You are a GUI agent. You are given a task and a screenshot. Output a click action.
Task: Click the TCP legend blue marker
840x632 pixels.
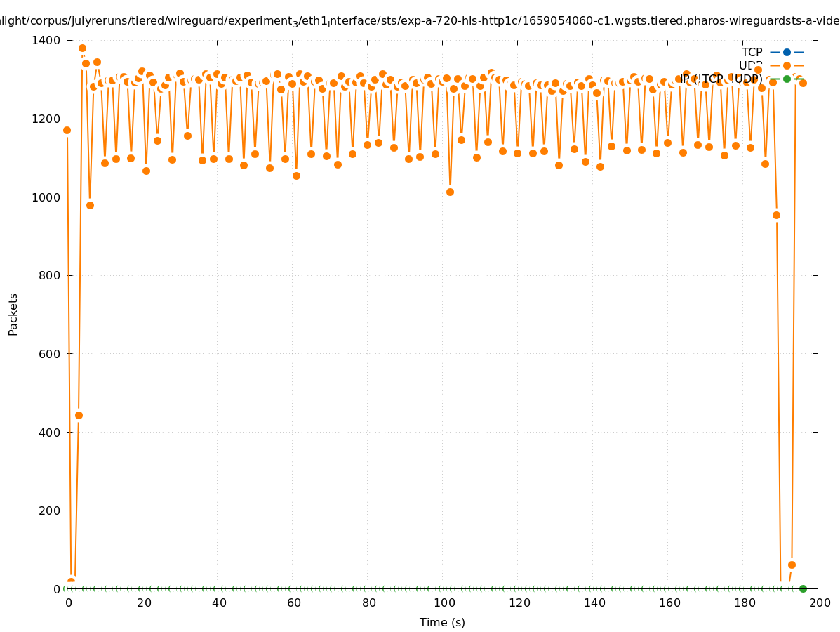(x=787, y=52)
